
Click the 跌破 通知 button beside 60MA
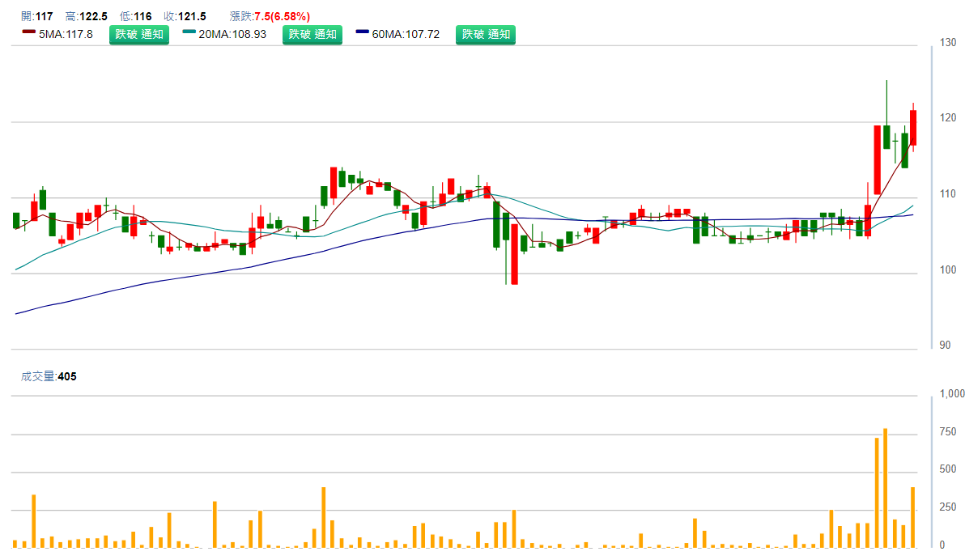(x=486, y=34)
